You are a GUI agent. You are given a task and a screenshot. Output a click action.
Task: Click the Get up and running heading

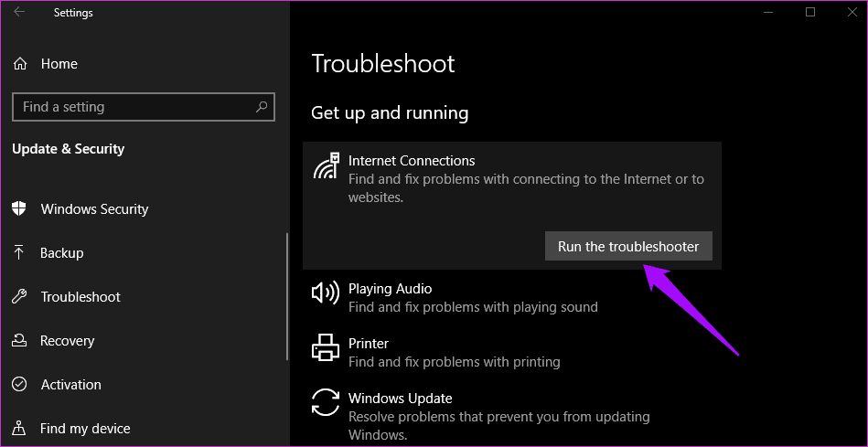tap(390, 112)
